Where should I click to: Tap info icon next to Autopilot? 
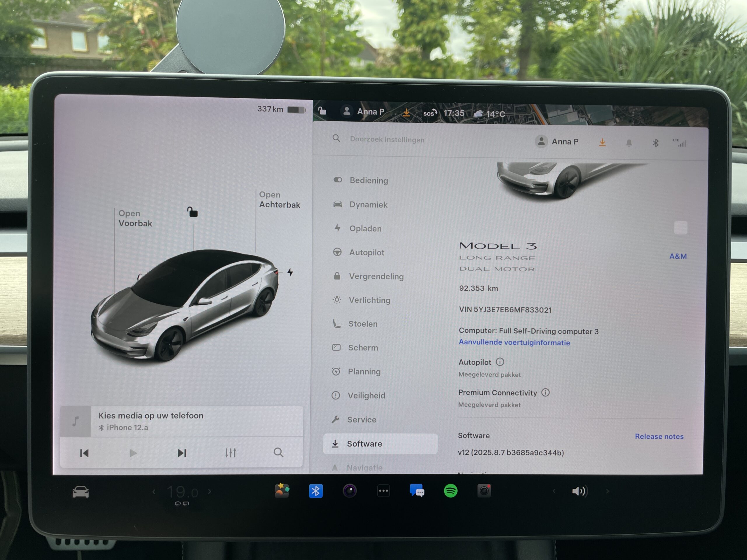[x=500, y=362]
